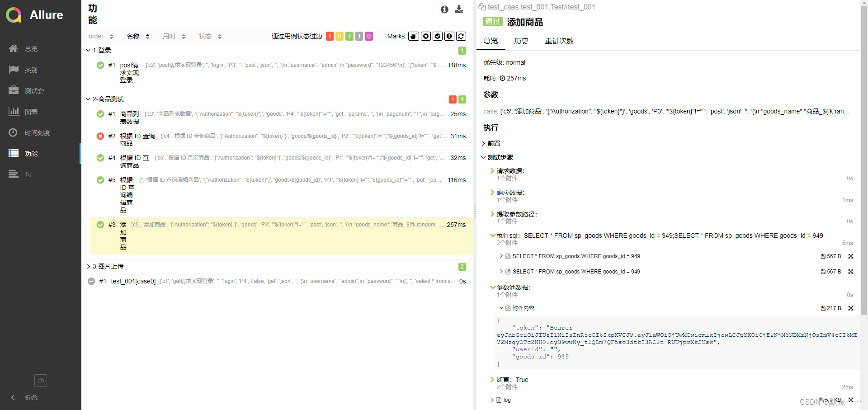Expand the first SELECT sp_goods attachment
The image size is (868, 410).
coord(570,256)
